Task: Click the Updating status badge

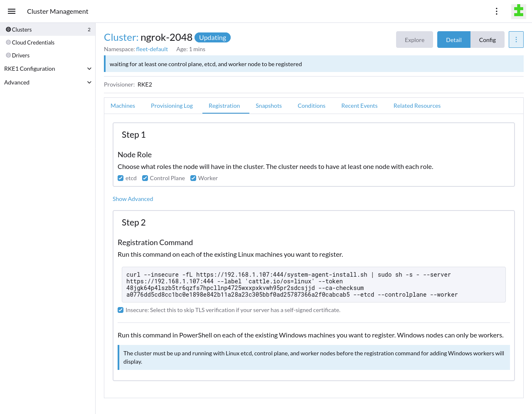Action: click(212, 37)
